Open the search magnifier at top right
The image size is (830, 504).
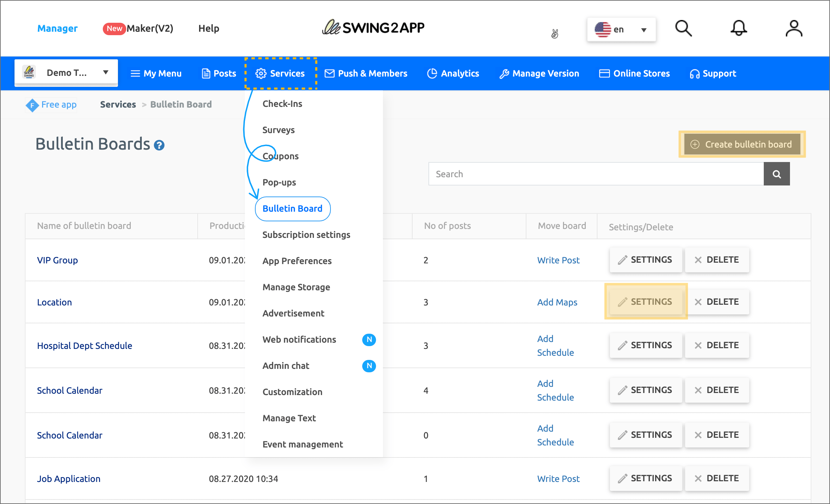click(x=683, y=29)
